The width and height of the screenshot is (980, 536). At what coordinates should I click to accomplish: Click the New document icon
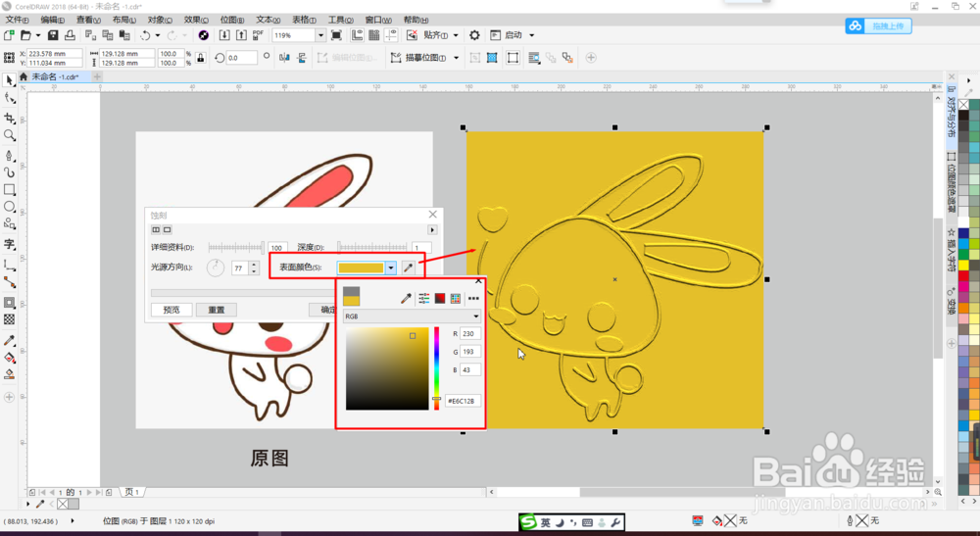coord(9,35)
